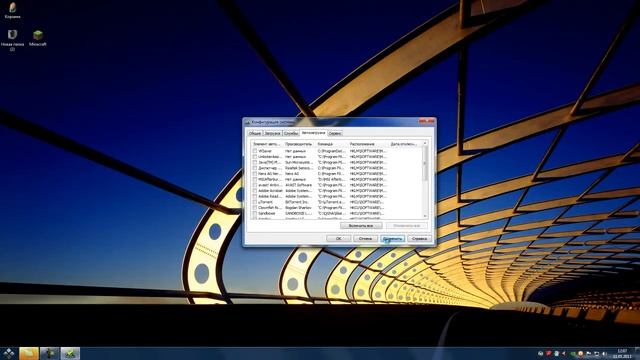Toggle the Nero AG startup checkbox

tap(255, 174)
